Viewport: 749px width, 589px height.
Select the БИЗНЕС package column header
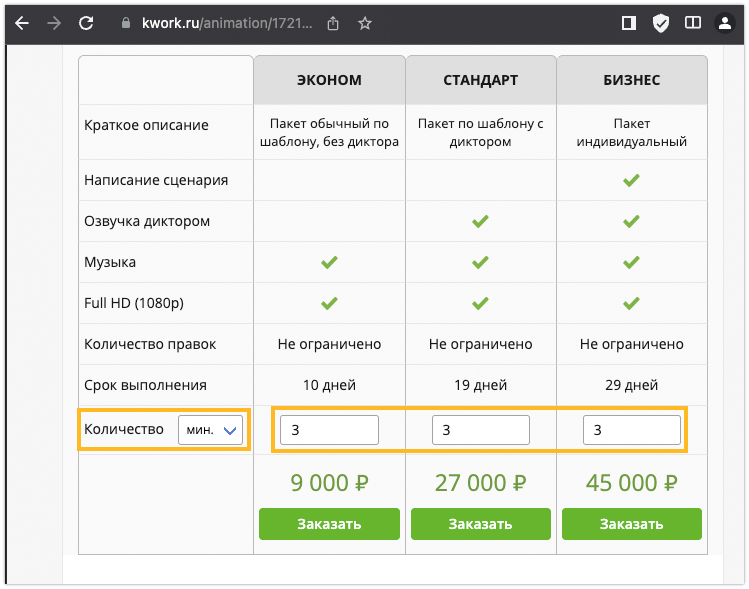point(632,80)
